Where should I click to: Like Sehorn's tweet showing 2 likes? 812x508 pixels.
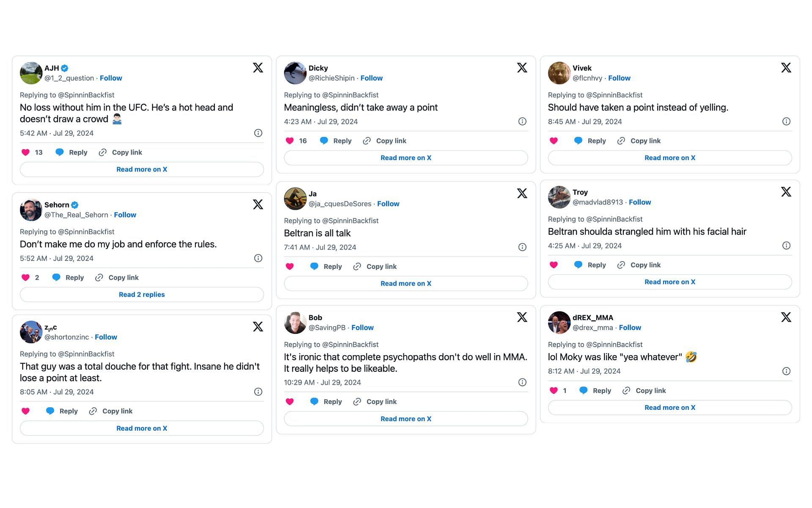25,278
